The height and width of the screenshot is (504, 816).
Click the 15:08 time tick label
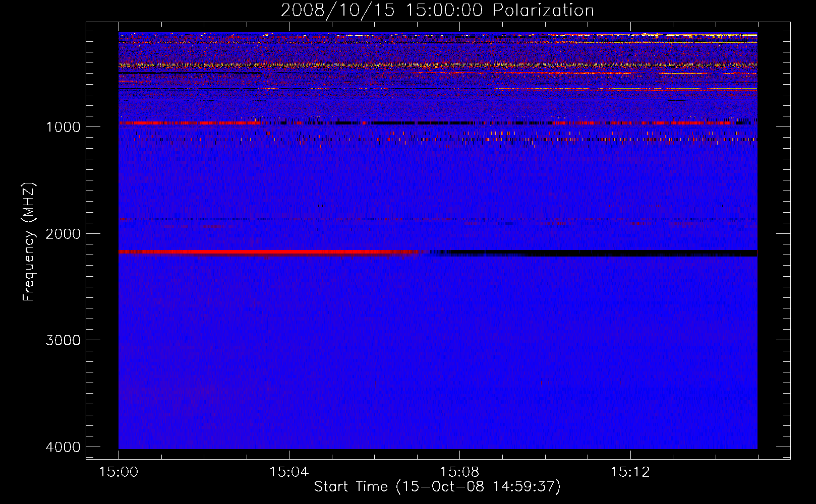(x=459, y=472)
